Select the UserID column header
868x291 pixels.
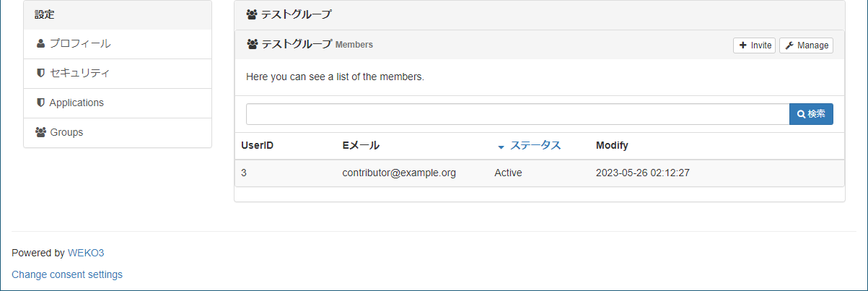tap(257, 145)
